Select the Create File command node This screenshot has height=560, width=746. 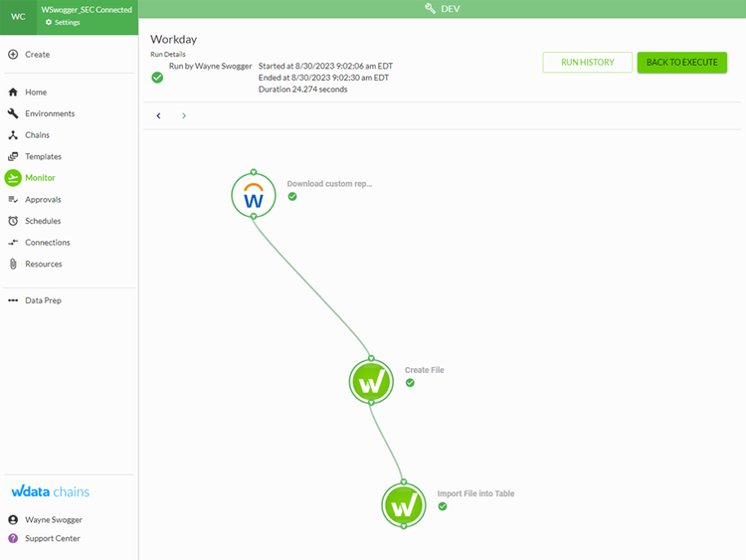[x=371, y=381]
